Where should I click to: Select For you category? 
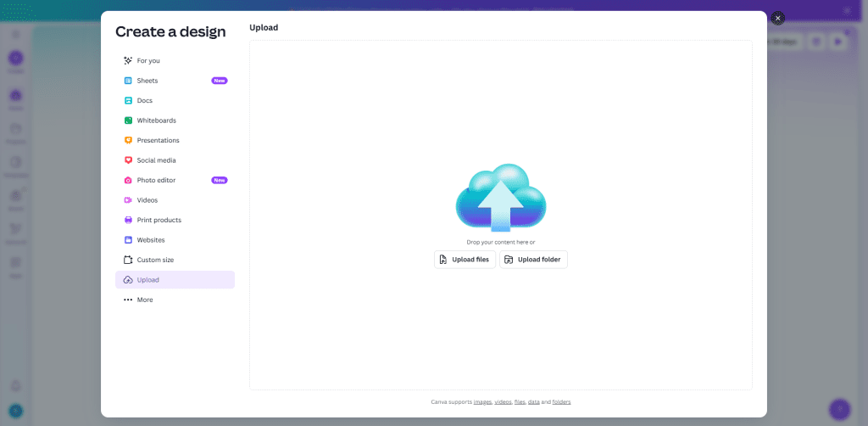tap(175, 60)
